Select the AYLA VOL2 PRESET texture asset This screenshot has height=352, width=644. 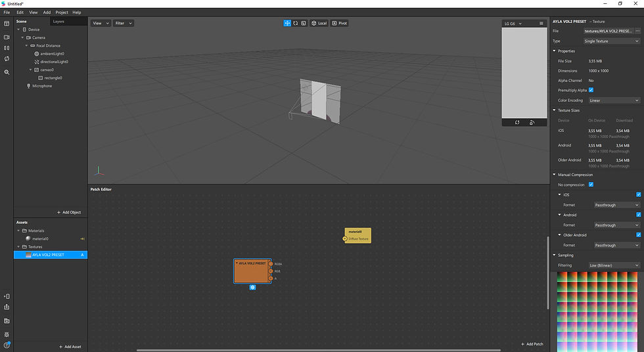tap(51, 255)
